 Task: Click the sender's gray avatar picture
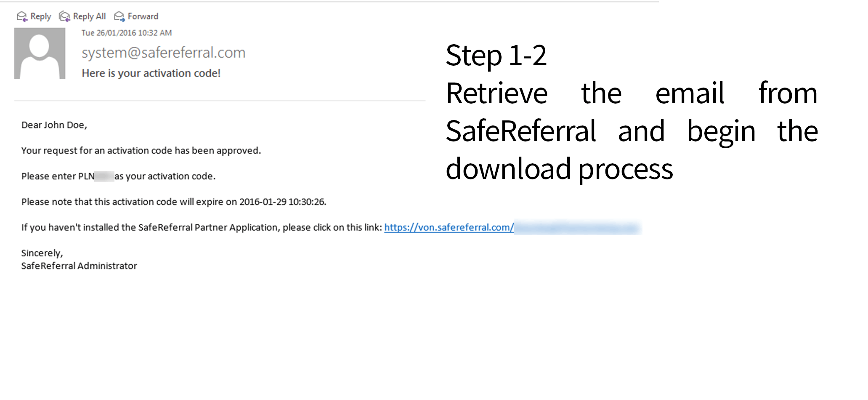[40, 53]
